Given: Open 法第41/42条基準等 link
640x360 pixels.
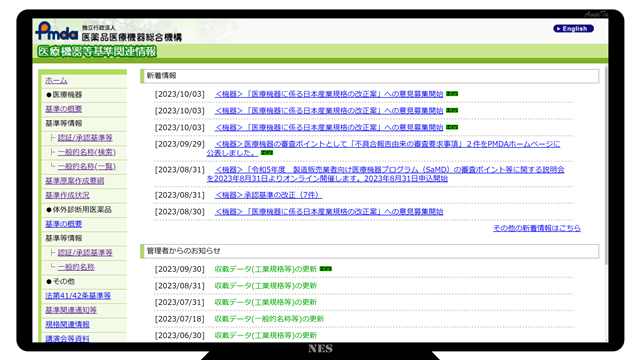Looking at the screenshot, I should pos(78,296).
